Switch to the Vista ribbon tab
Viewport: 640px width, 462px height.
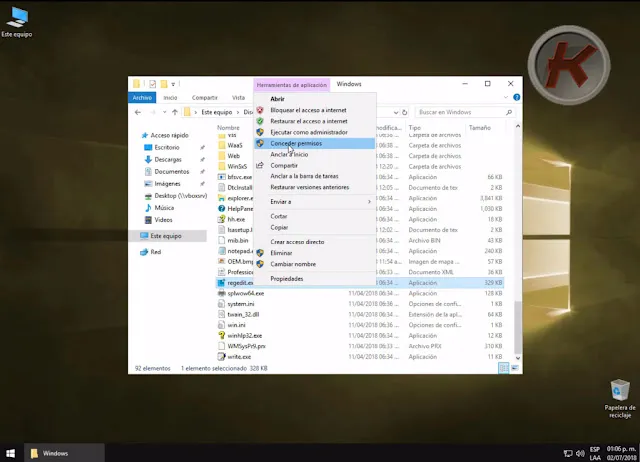click(238, 98)
